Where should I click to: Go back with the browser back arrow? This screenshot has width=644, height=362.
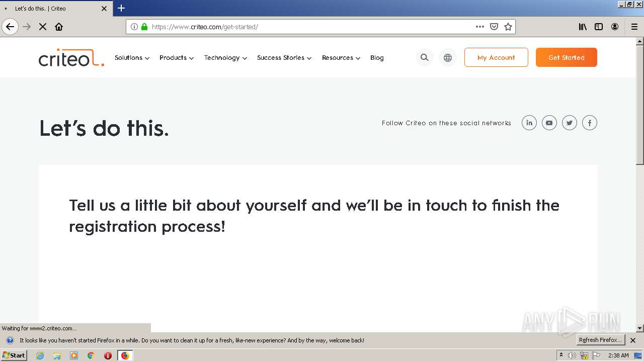[10, 27]
